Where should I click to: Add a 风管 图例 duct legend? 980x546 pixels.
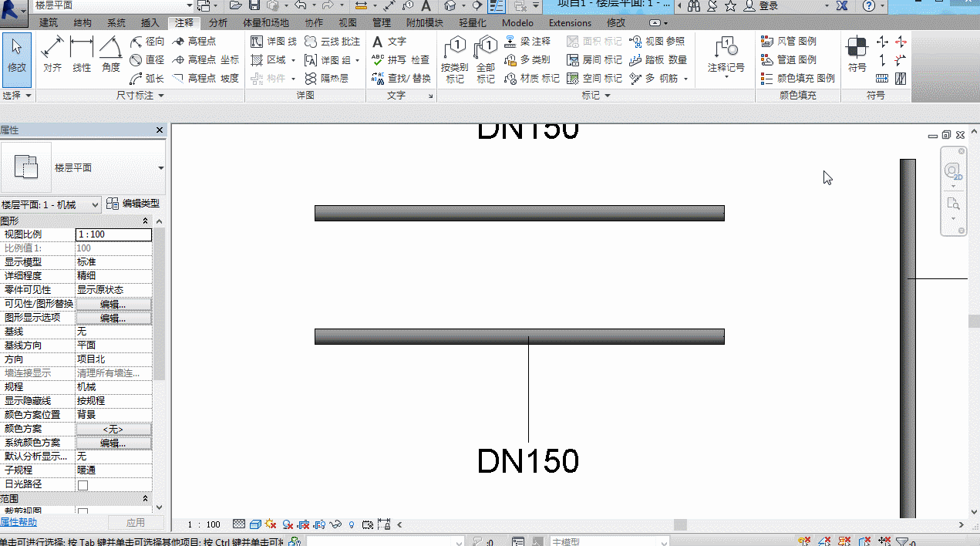[788, 41]
